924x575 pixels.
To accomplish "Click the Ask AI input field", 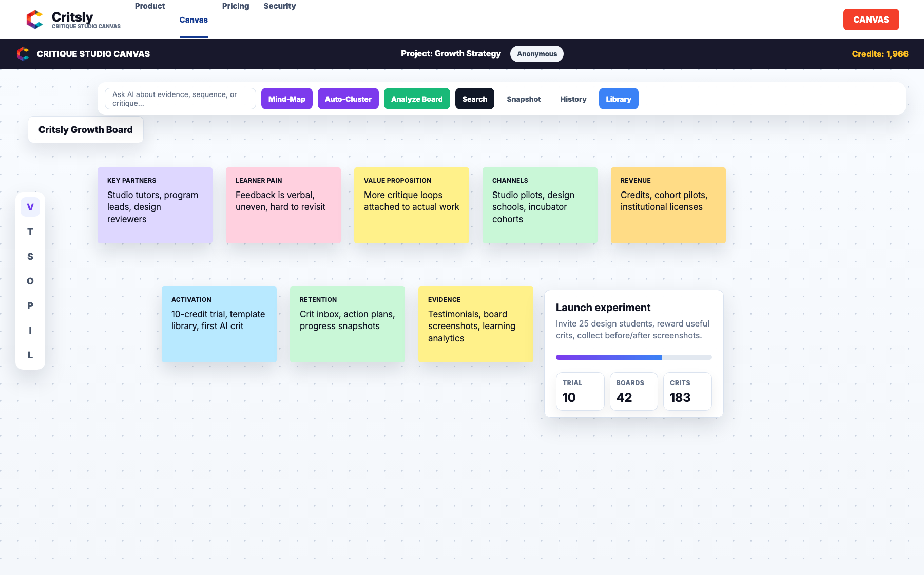I will tap(180, 99).
